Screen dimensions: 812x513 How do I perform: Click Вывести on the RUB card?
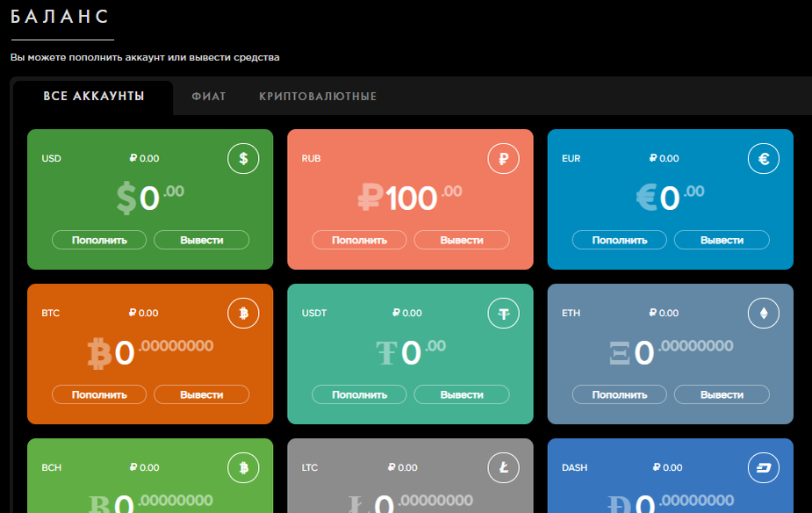pyautogui.click(x=462, y=240)
